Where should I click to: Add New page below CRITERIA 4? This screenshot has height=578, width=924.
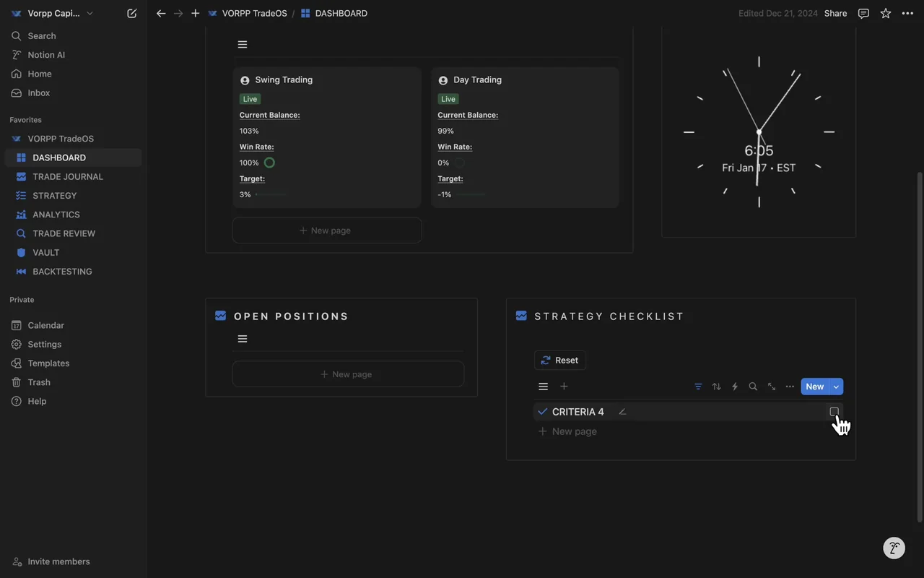click(568, 431)
